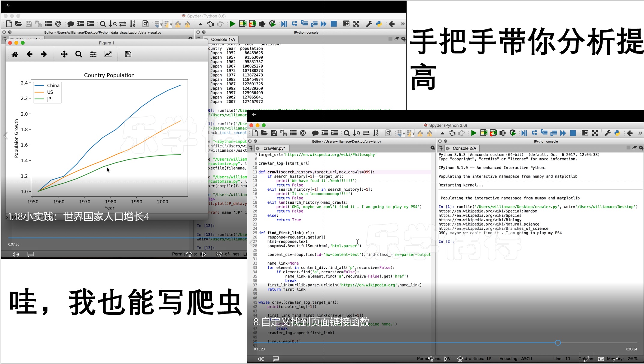The width and height of the screenshot is (644, 364).
Task: Click the blue playhead knob of crawler video
Action: pyautogui.click(x=558, y=343)
